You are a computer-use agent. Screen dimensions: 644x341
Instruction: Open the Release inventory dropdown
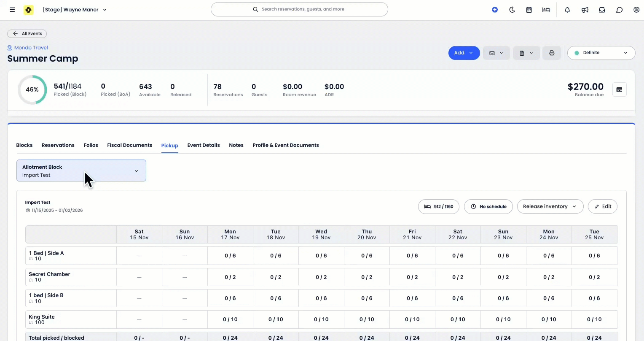(x=550, y=207)
